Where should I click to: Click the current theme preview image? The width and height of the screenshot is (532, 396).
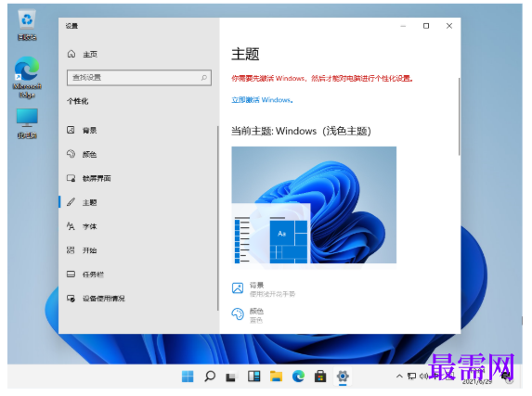pos(314,205)
